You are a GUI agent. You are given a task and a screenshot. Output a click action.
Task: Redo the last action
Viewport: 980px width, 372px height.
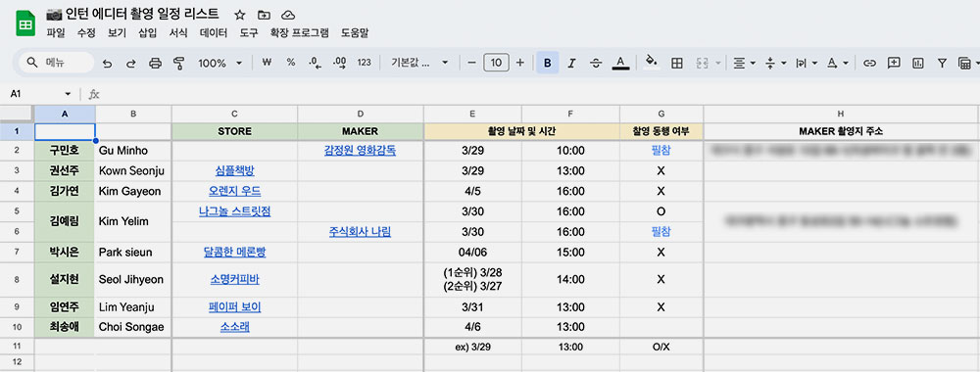point(131,63)
